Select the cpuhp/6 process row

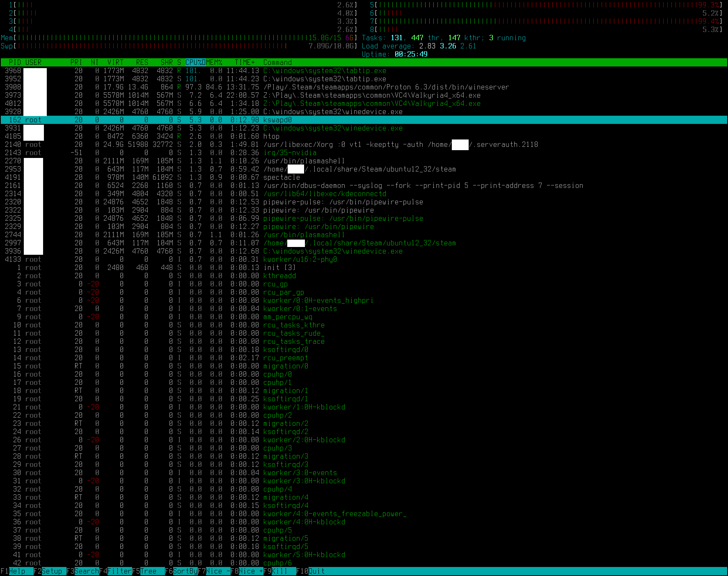click(x=364, y=563)
